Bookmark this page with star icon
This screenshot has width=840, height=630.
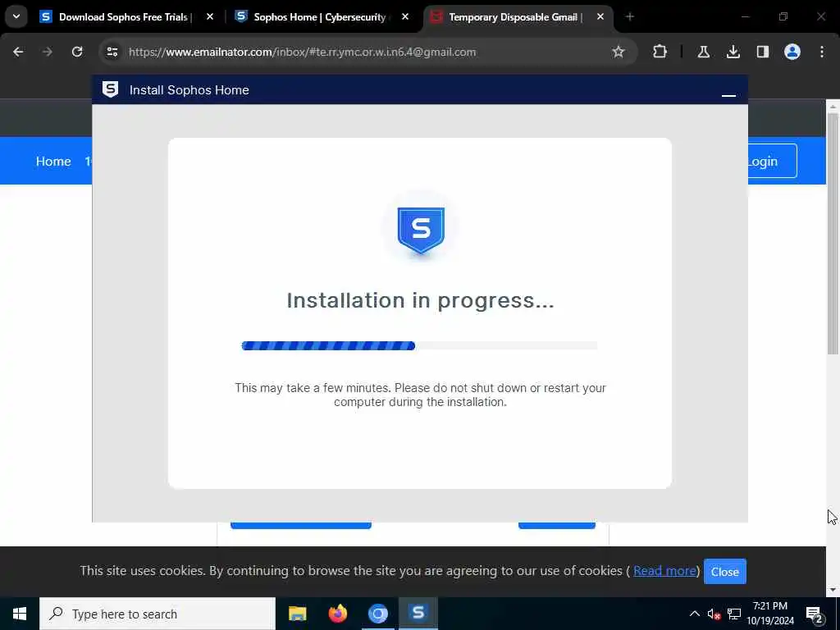pos(619,52)
